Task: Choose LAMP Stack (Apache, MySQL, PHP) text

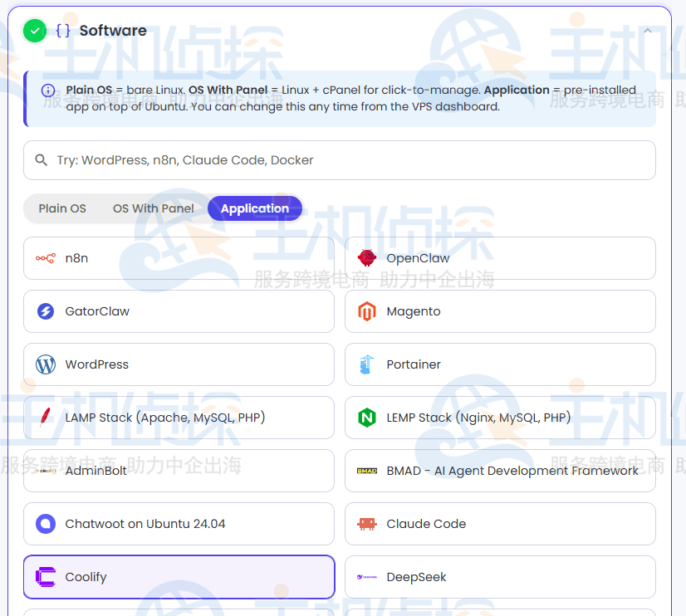Action: pos(165,418)
